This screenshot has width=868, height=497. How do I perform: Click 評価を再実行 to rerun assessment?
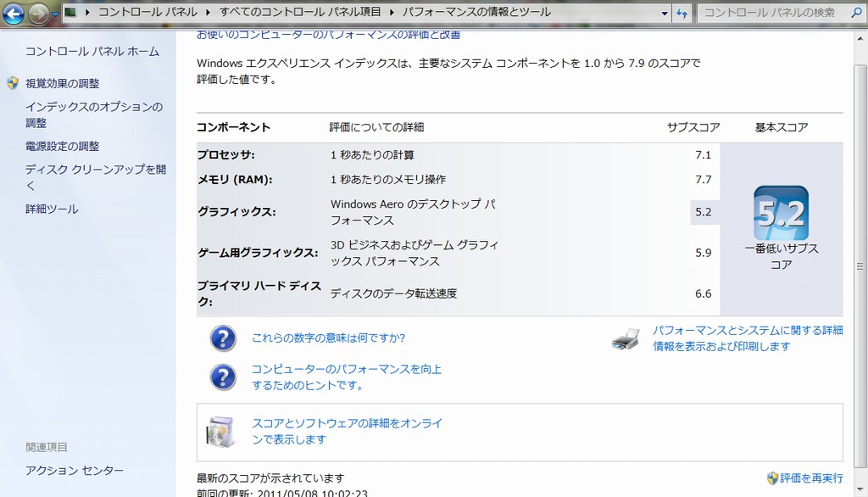pos(811,478)
